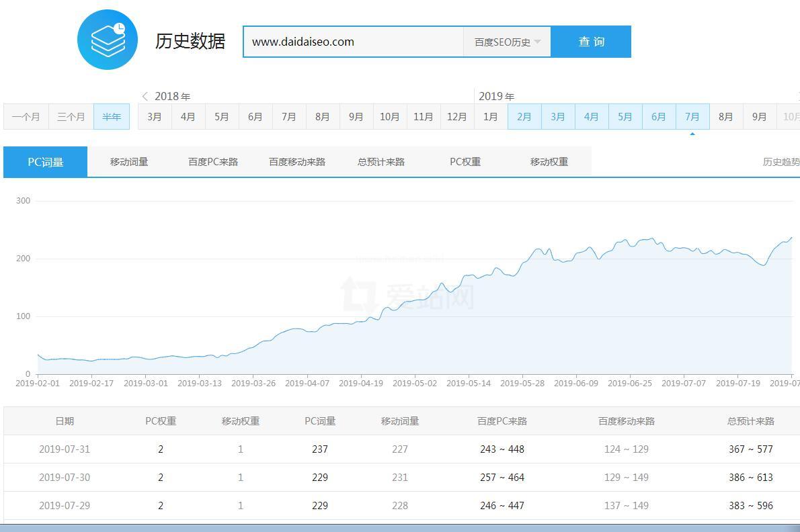Click the domain input field

[x=353, y=42]
